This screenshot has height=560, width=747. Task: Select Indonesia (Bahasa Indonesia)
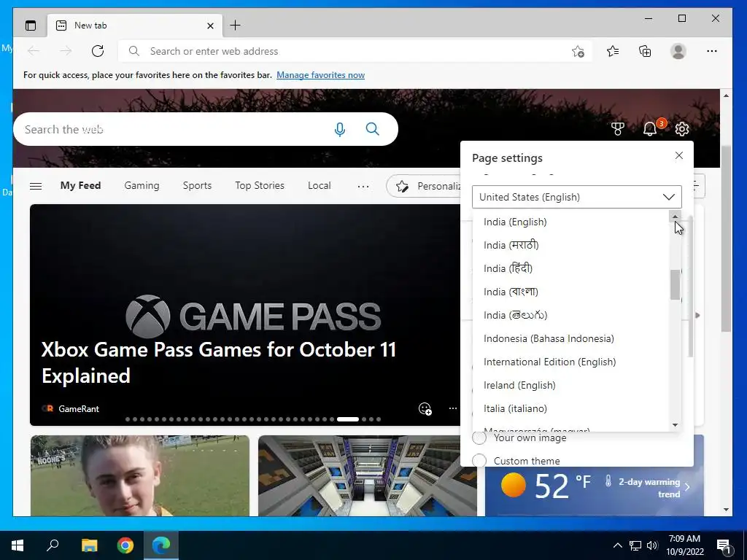point(570,338)
